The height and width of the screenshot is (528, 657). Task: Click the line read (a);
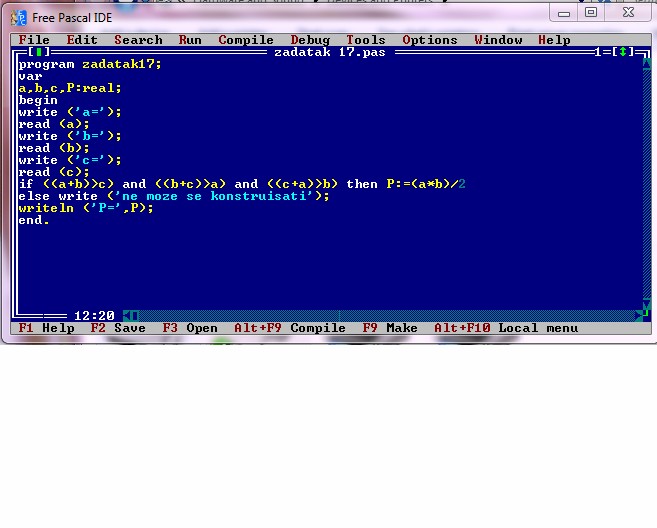point(54,124)
